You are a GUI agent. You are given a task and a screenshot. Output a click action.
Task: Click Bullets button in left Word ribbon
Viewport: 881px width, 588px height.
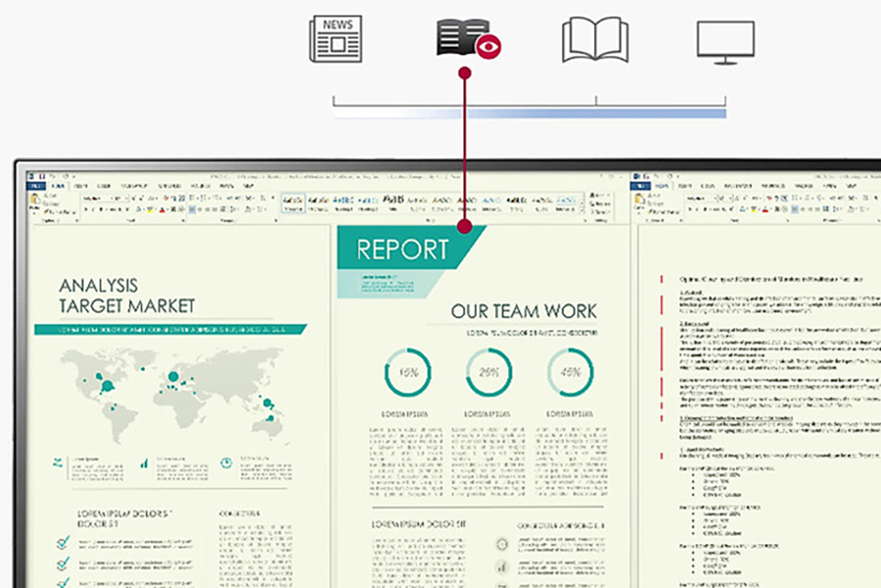tap(192, 198)
